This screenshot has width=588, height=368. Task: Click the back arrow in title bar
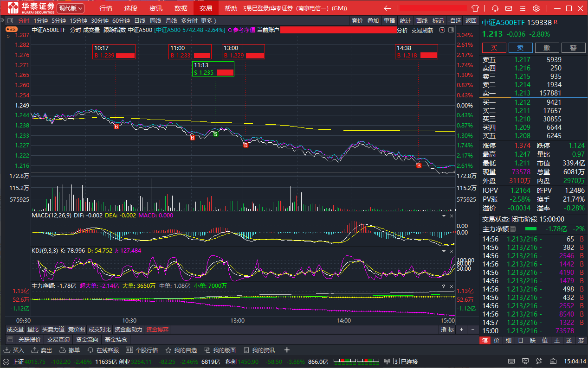(387, 8)
